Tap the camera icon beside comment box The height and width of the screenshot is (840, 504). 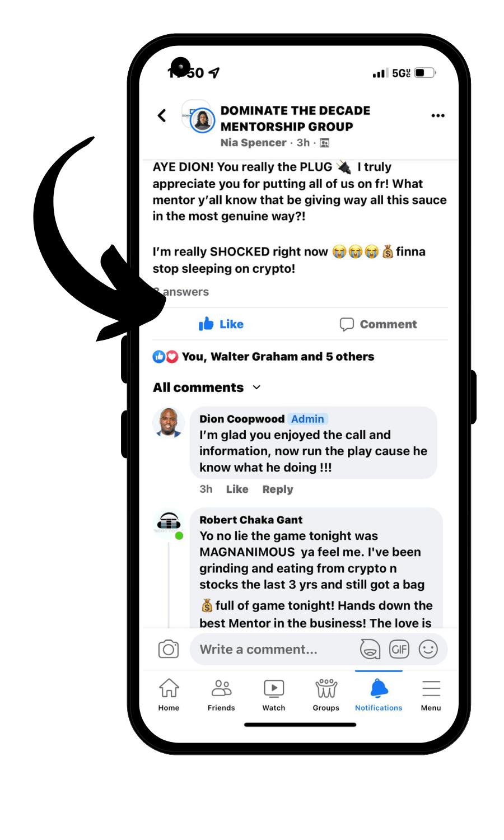point(169,649)
